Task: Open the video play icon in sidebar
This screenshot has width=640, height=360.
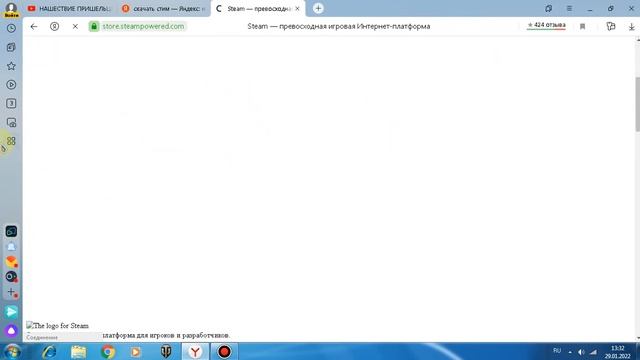Action: [x=11, y=84]
